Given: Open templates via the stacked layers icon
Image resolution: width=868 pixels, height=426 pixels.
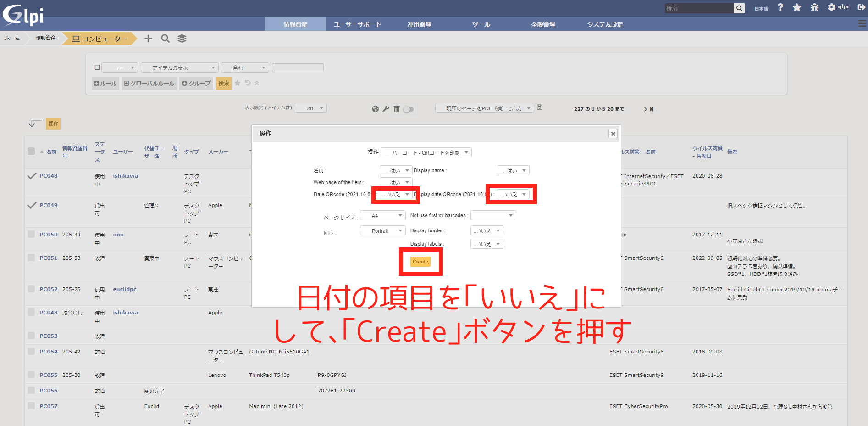Looking at the screenshot, I should (182, 39).
